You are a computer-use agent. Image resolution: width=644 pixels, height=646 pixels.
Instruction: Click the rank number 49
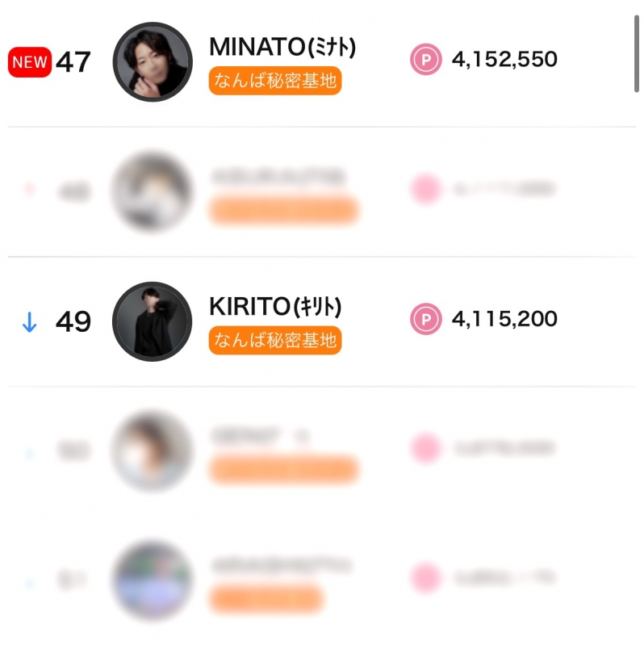73,322
